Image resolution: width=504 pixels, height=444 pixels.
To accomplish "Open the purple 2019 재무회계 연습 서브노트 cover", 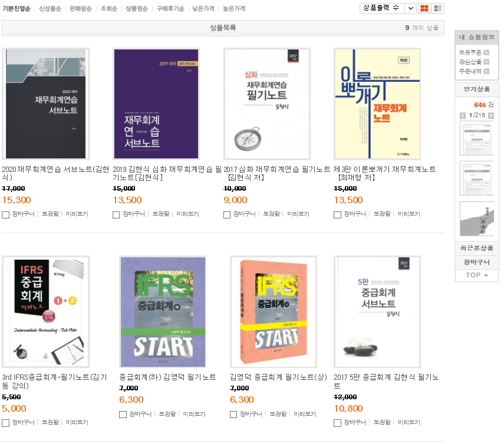I will (x=156, y=104).
